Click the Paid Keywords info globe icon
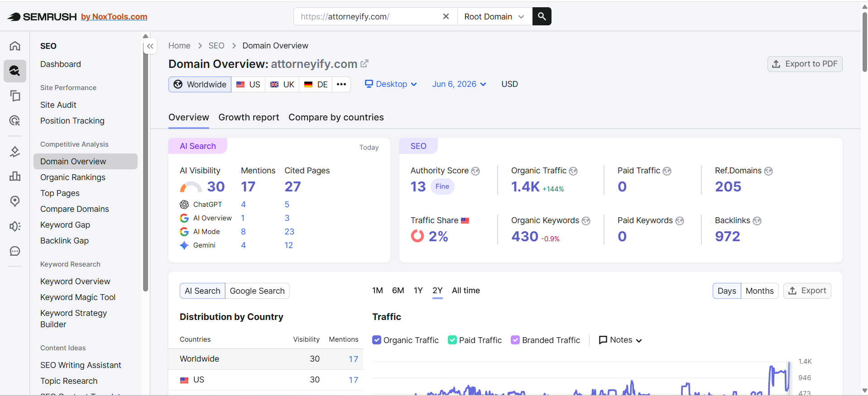 click(680, 221)
